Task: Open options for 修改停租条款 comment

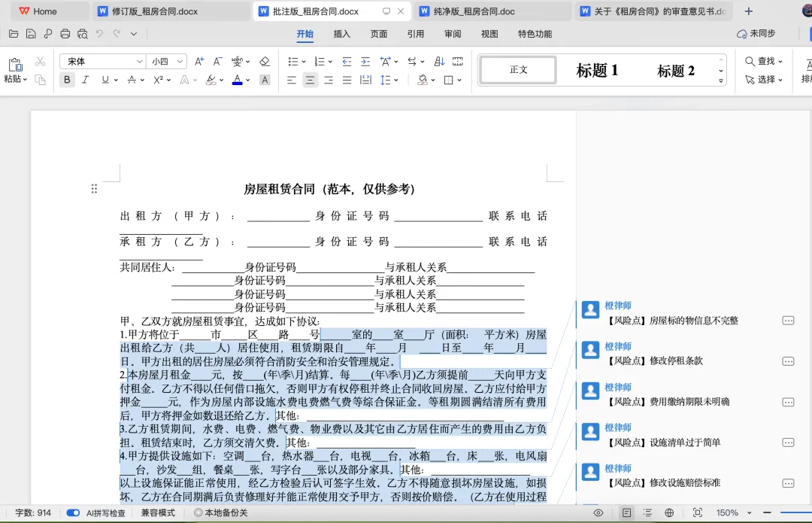Action: pos(788,361)
